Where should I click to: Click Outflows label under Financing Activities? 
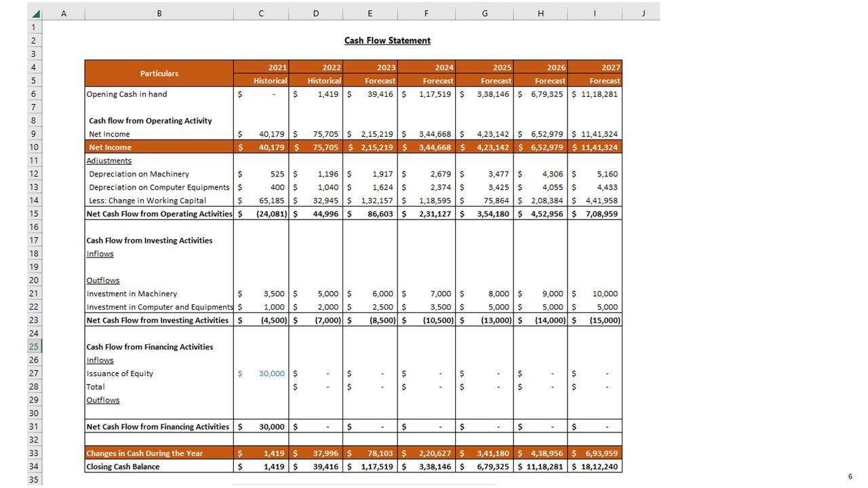[103, 401]
